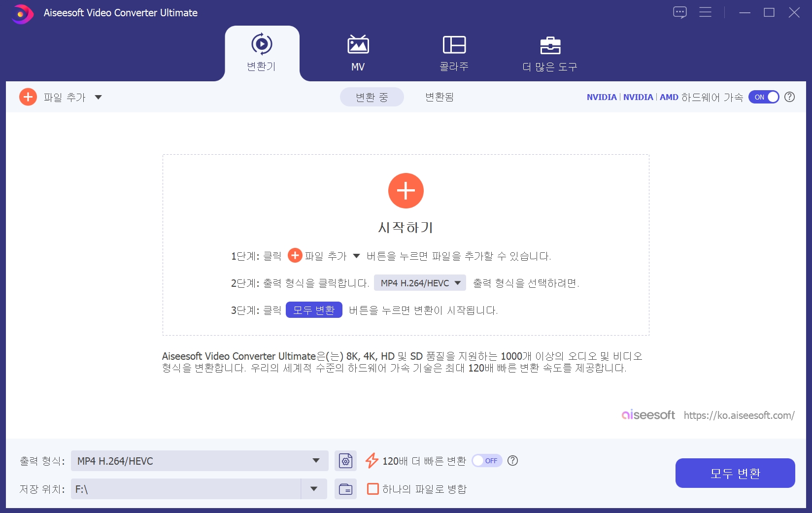Click the 하드웨어 가속 text
Screen dimensions: 812x513
click(x=712, y=97)
